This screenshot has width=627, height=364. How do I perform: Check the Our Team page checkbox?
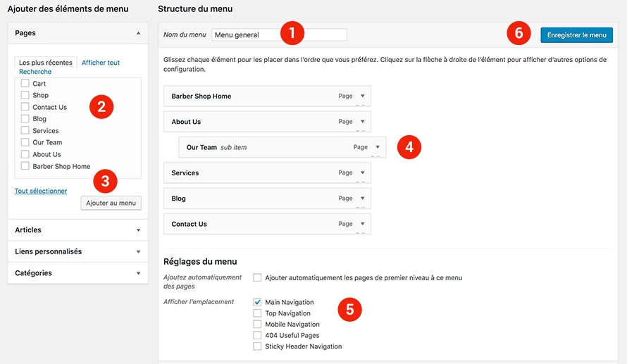tap(25, 142)
